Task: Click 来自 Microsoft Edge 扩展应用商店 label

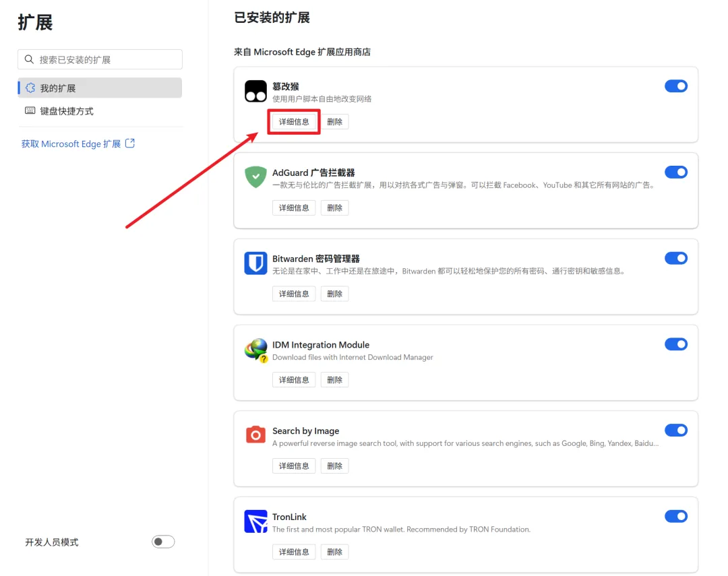Action: (302, 52)
